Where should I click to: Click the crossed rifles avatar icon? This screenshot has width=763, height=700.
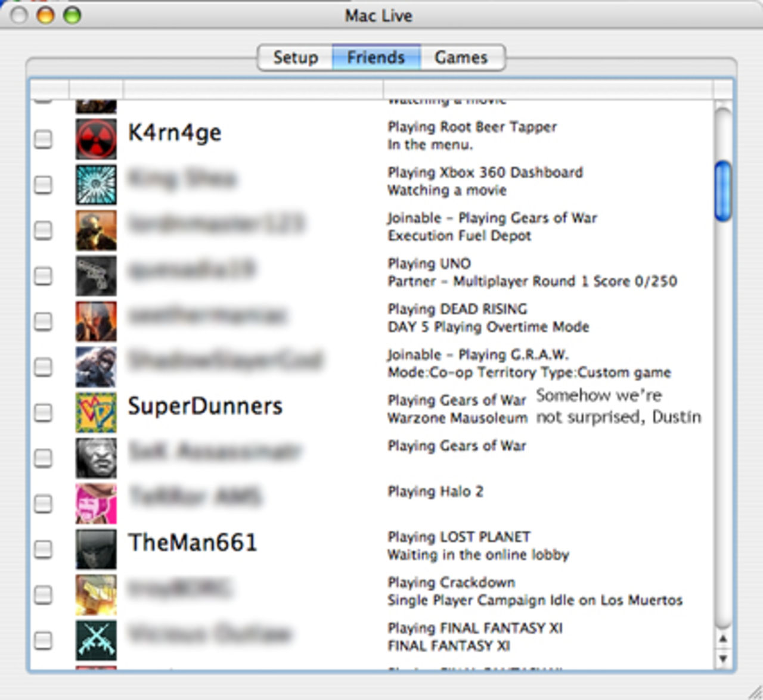(96, 640)
